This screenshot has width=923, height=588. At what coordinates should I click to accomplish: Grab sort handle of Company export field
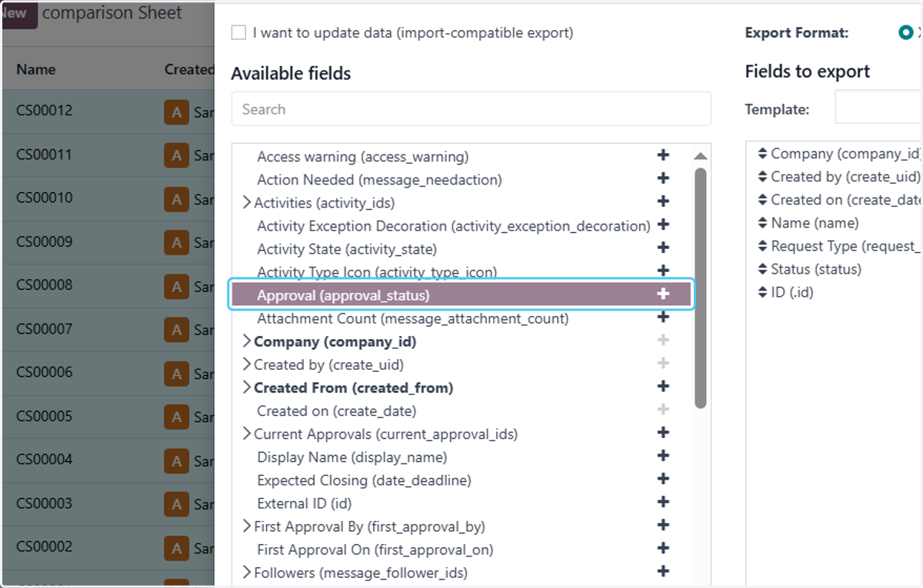pos(762,154)
